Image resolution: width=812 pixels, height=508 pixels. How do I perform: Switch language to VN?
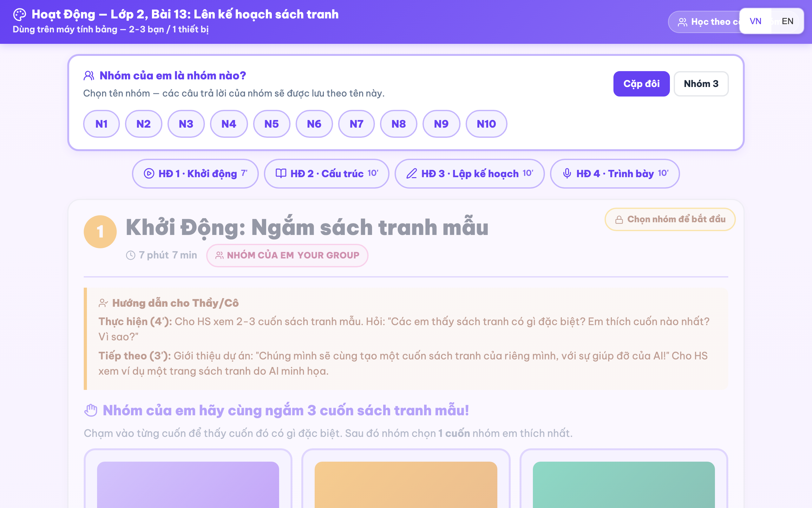(x=755, y=21)
